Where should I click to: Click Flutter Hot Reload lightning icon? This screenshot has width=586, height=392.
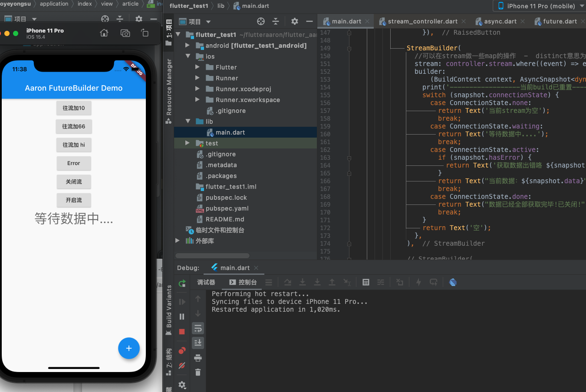point(418,282)
